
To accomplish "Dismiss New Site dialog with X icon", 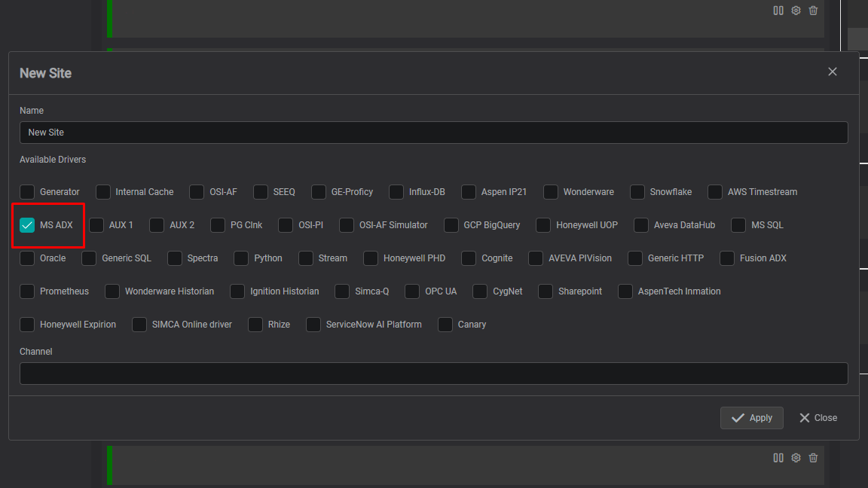I will click(x=833, y=72).
